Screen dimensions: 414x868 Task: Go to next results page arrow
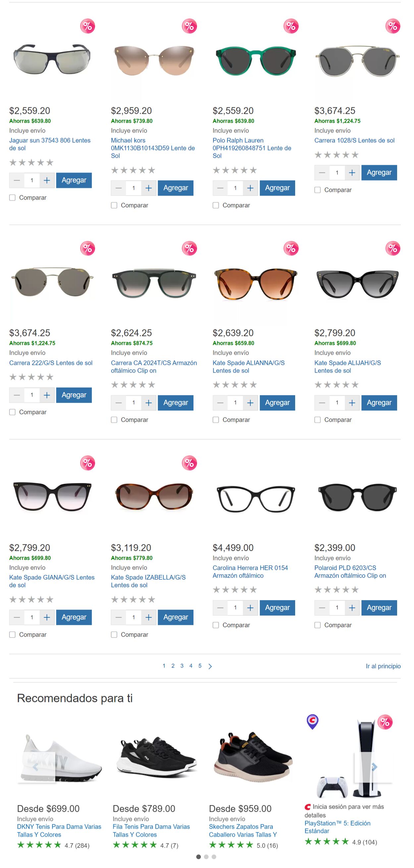coord(210,666)
